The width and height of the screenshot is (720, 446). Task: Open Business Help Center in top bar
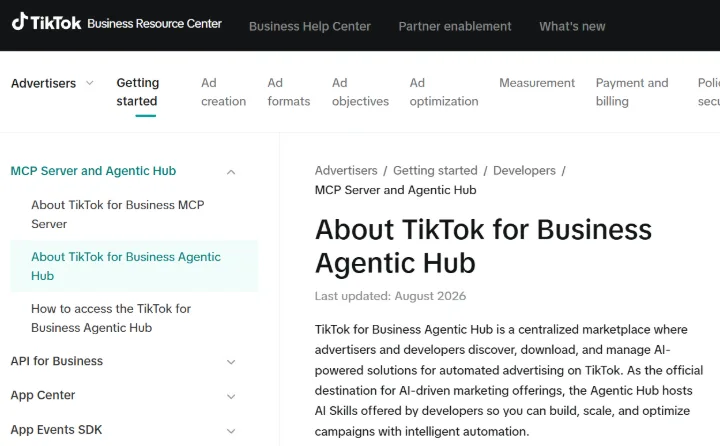coord(309,26)
